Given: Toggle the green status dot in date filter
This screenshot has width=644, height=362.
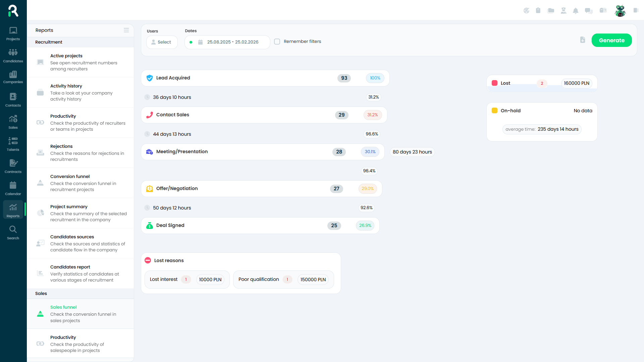Looking at the screenshot, I should [191, 42].
